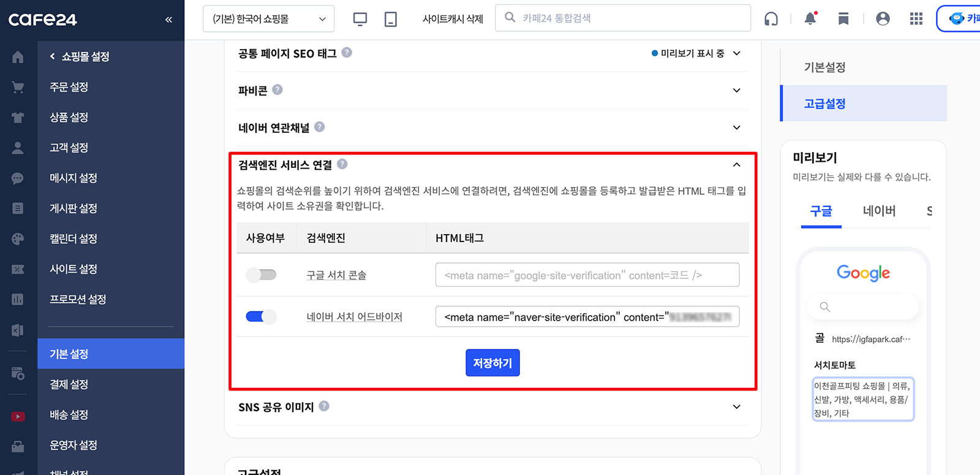This screenshot has width=980, height=475.
Task: Open 게시판 설정 menu item
Action: point(73,208)
